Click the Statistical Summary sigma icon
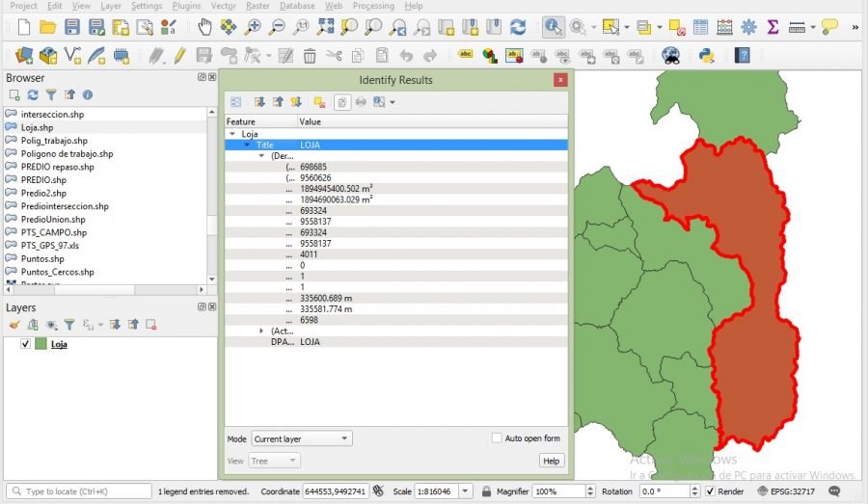The width and height of the screenshot is (868, 504). click(773, 27)
